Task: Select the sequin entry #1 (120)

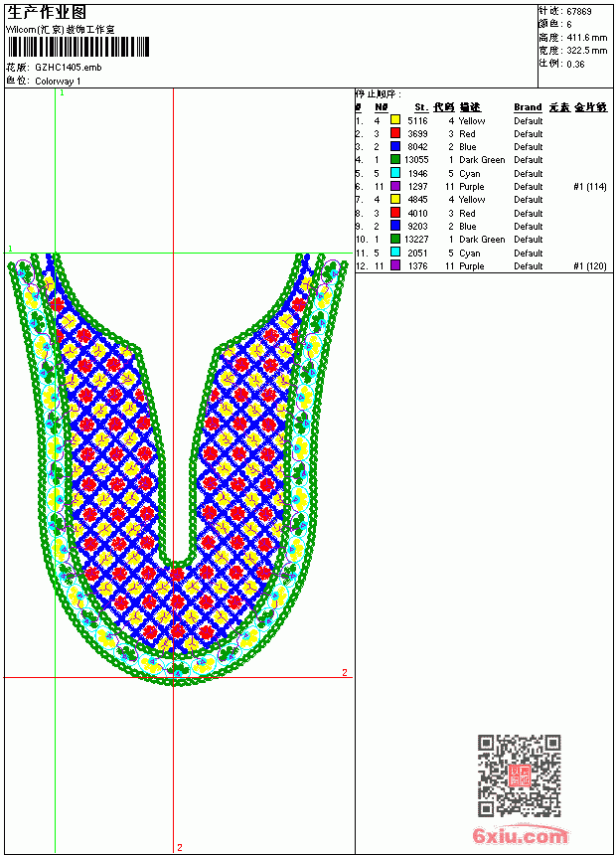Action: pyautogui.click(x=590, y=266)
